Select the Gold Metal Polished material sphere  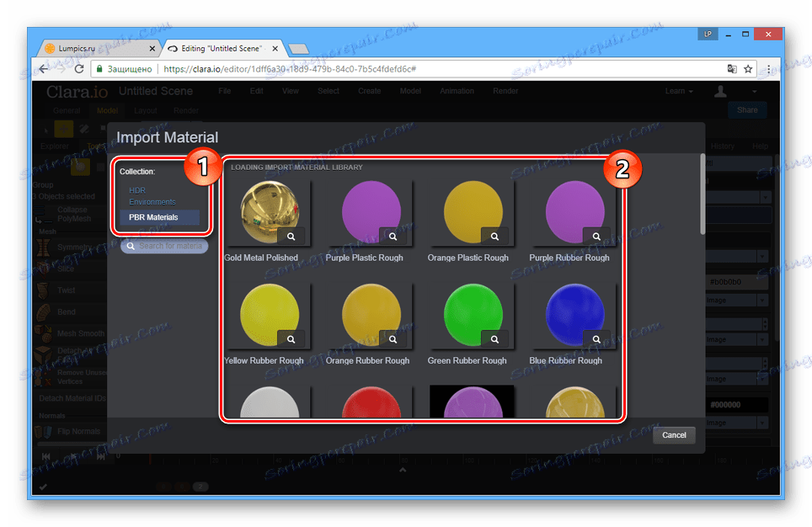tap(270, 211)
